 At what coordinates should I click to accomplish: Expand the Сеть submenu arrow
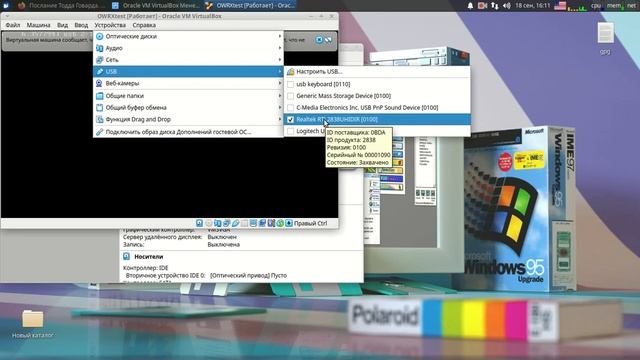pyautogui.click(x=280, y=60)
